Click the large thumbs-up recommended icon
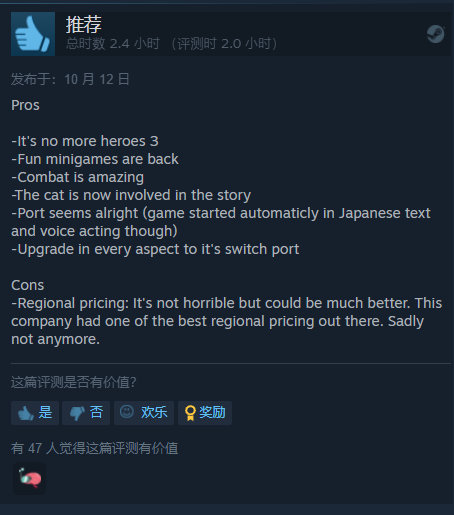 coord(33,34)
